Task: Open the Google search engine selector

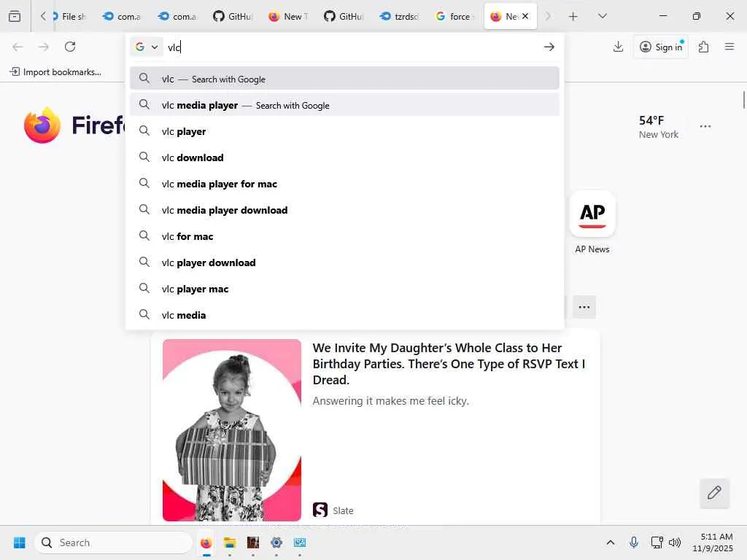Action: point(146,47)
